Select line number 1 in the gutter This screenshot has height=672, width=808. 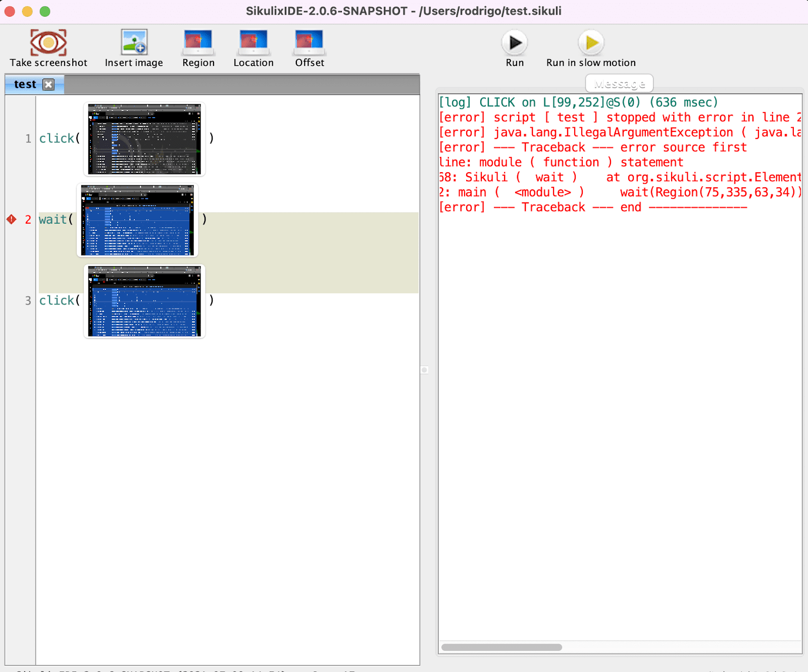[28, 138]
